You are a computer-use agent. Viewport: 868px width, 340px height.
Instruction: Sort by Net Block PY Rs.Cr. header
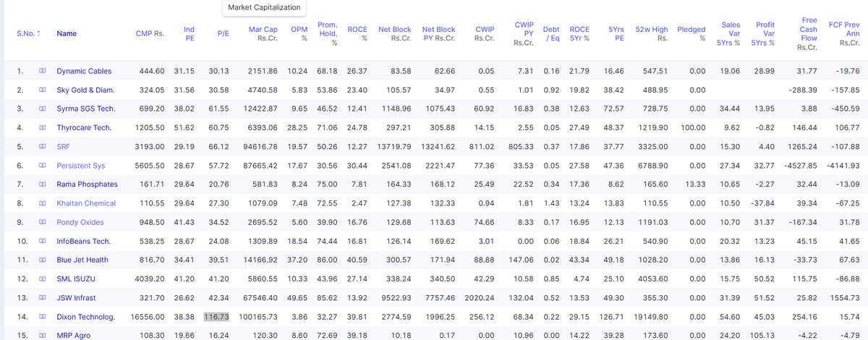tap(438, 33)
